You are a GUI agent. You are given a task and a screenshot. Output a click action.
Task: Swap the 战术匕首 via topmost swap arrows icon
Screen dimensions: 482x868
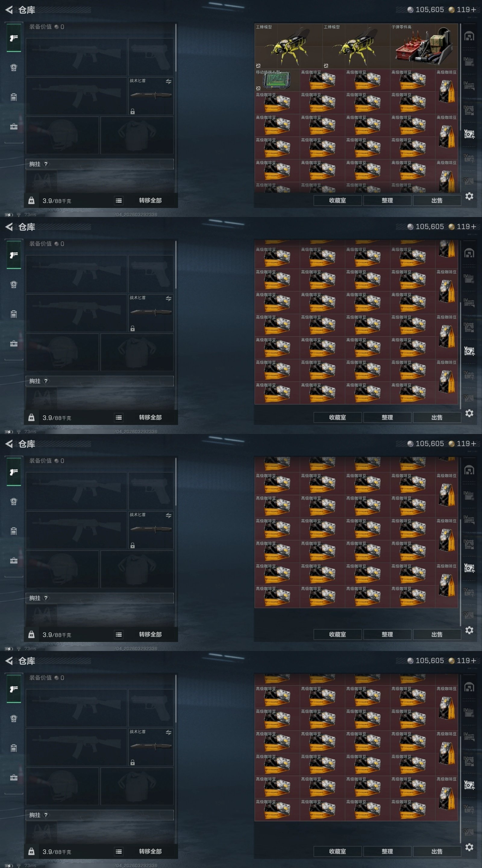(168, 82)
